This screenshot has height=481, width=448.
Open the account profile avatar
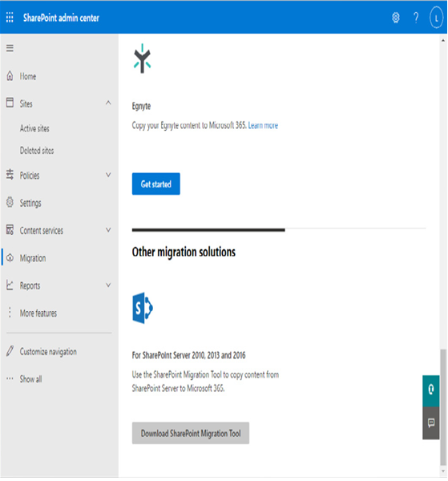coord(436,18)
